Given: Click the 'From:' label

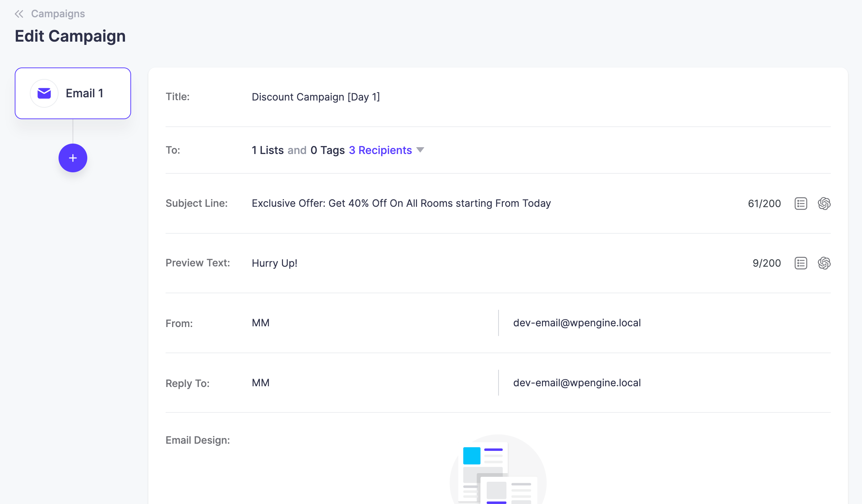Looking at the screenshot, I should (x=179, y=323).
